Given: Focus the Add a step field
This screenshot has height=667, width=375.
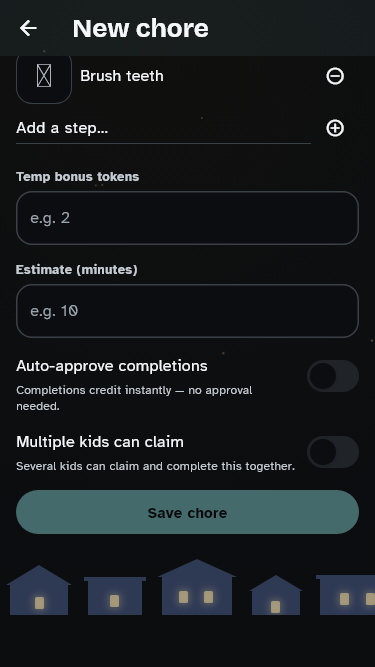Looking at the screenshot, I should [x=163, y=128].
